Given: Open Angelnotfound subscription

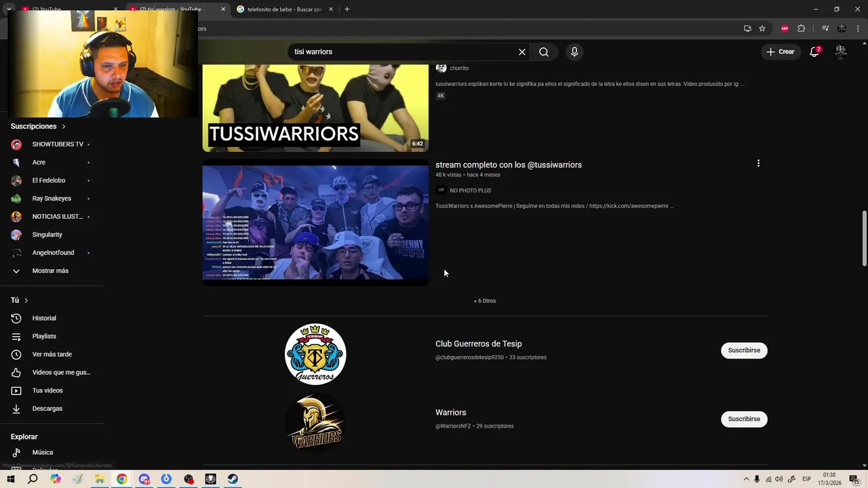Looking at the screenshot, I should [x=52, y=253].
